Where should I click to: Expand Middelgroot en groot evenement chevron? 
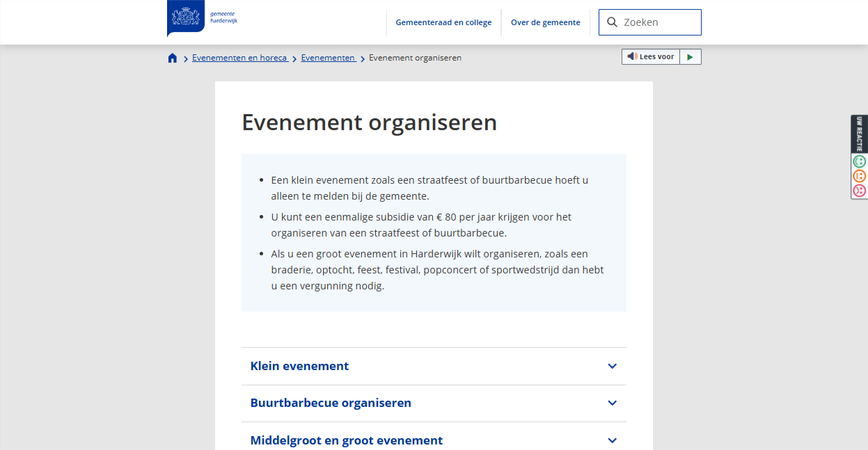[x=612, y=440]
